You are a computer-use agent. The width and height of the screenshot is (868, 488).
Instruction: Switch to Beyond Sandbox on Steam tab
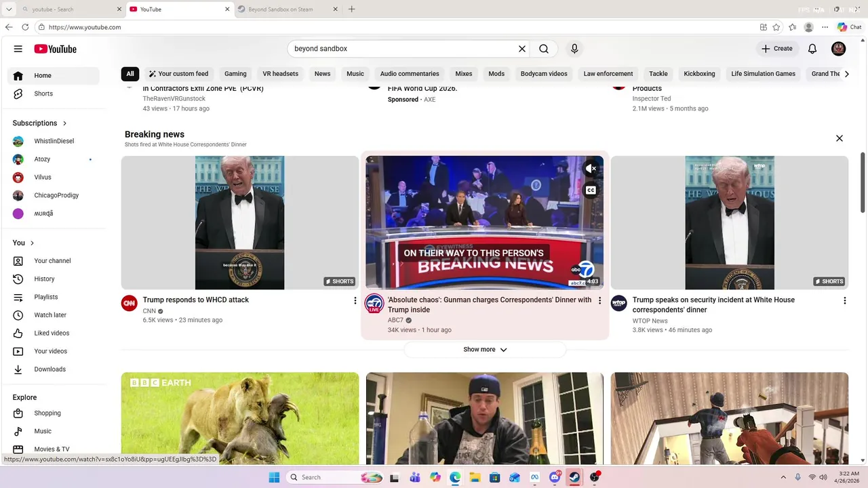[x=282, y=9]
